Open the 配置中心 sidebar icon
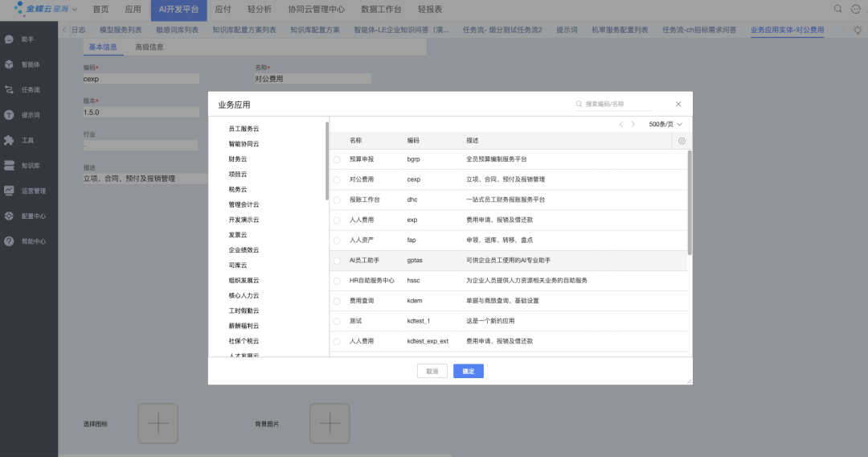Viewport: 868px width, 457px height. click(x=9, y=216)
